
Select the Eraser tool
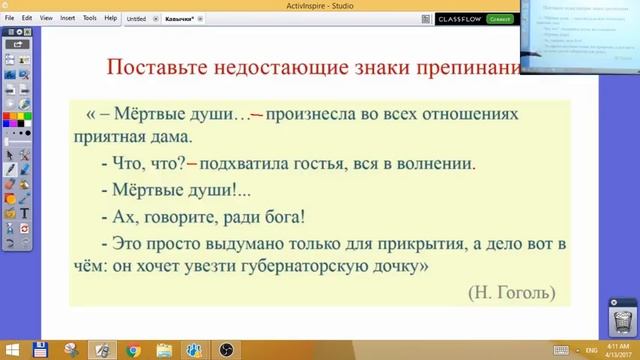(x=10, y=184)
